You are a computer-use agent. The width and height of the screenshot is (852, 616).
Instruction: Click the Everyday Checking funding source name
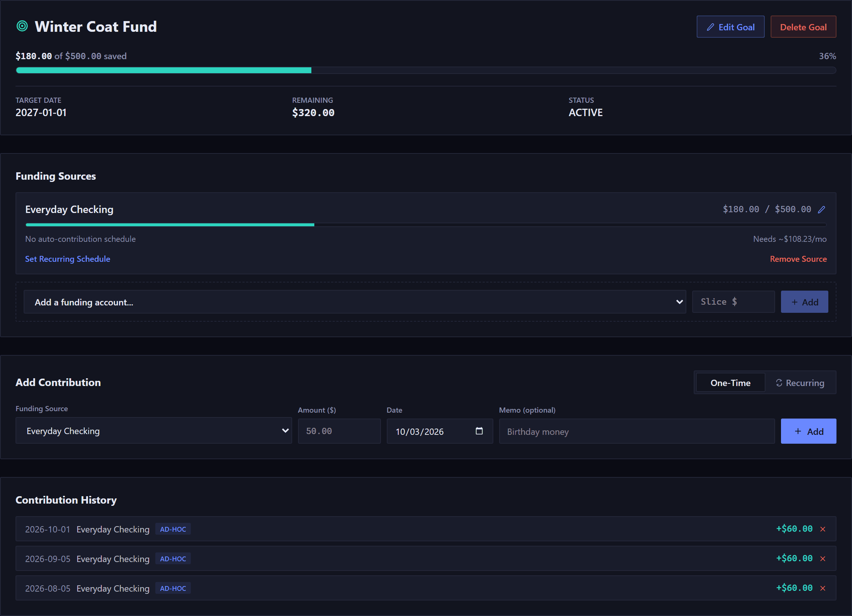(x=69, y=209)
